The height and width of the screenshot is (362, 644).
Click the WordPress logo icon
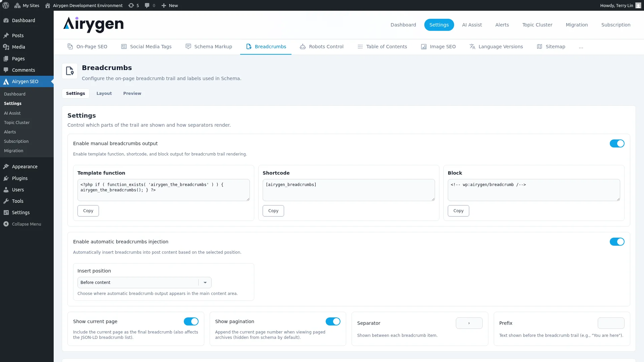[x=6, y=5]
